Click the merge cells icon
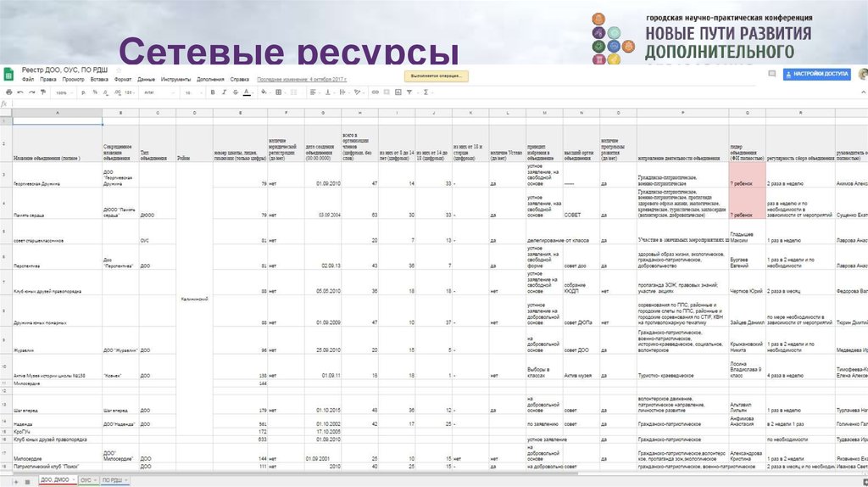The height and width of the screenshot is (487, 868). pos(294,92)
